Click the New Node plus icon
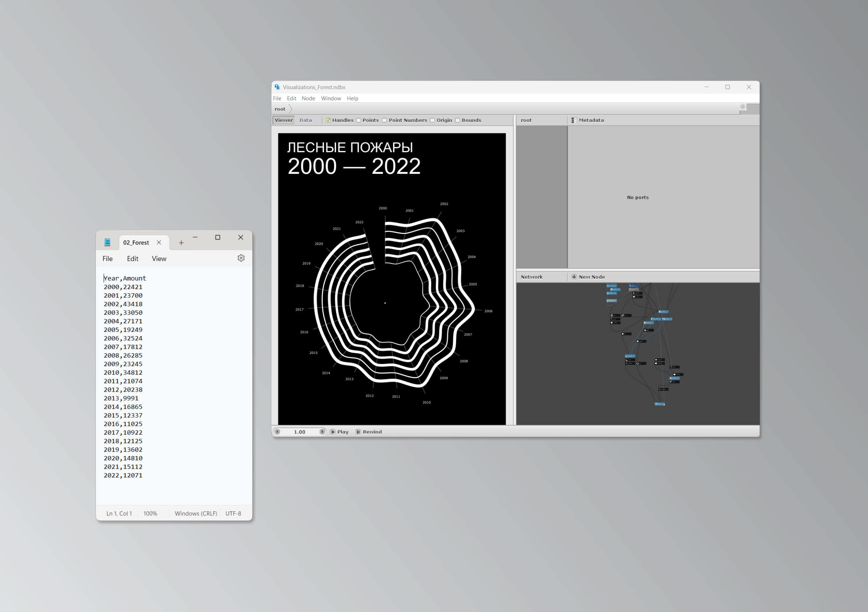This screenshot has height=612, width=868. 574,277
